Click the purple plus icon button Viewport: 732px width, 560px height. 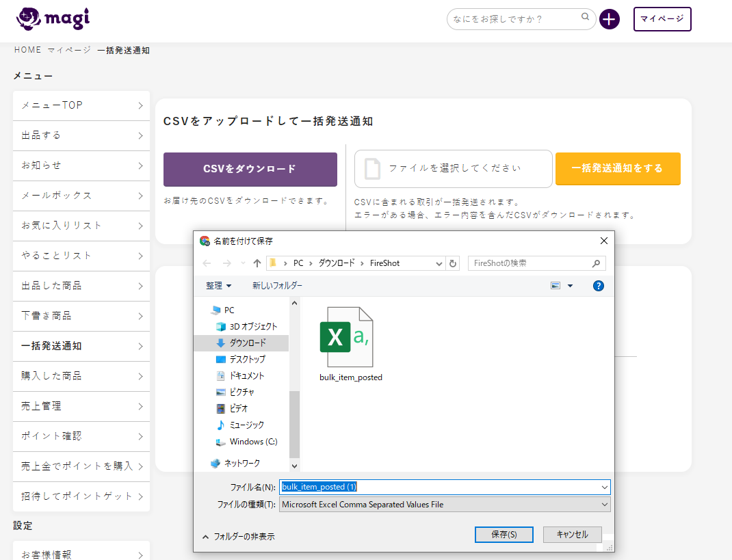click(609, 19)
